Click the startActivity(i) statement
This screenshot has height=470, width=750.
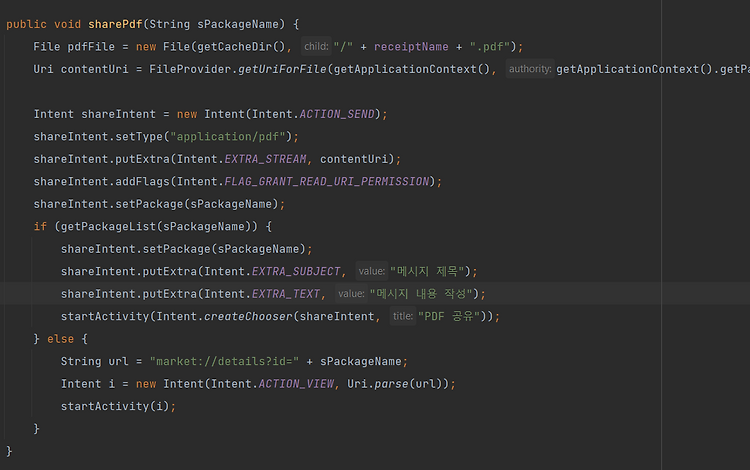click(118, 406)
